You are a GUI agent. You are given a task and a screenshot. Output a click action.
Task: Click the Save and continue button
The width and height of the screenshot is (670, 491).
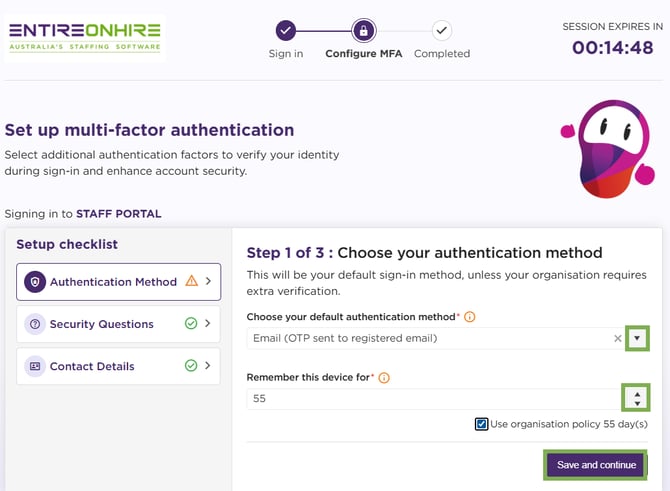(x=596, y=465)
